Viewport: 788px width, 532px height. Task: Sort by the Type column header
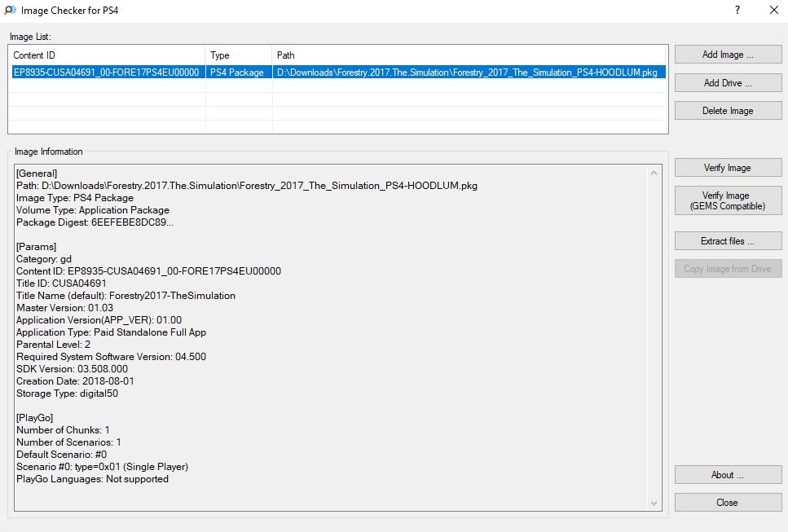click(x=238, y=55)
